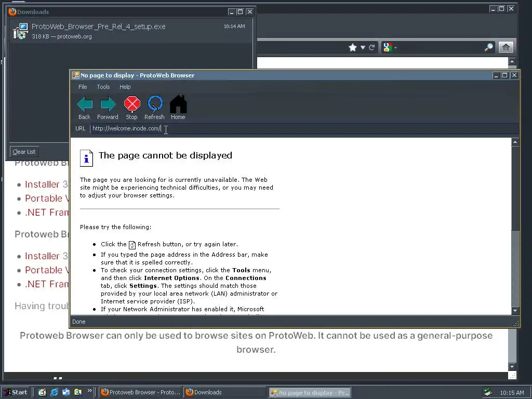Click the Back arrow in ProtoWeb Browser

(x=85, y=104)
